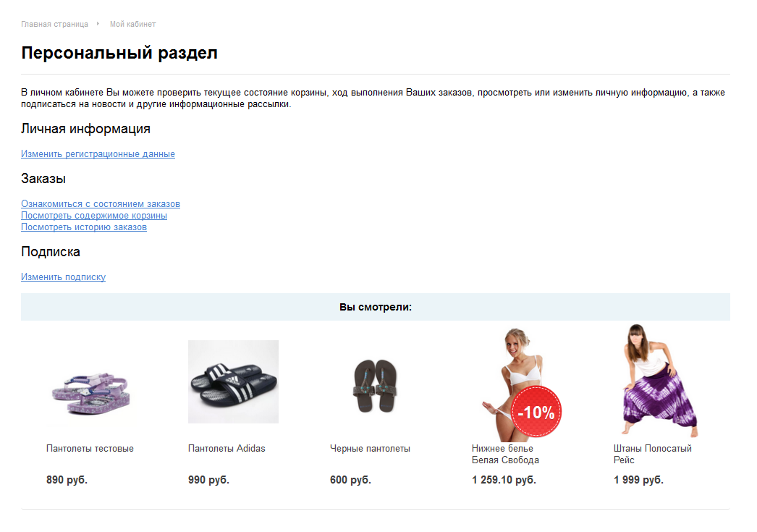Open product title Черные пантолеты
Screen dimensions: 757x532
pyautogui.click(x=370, y=449)
